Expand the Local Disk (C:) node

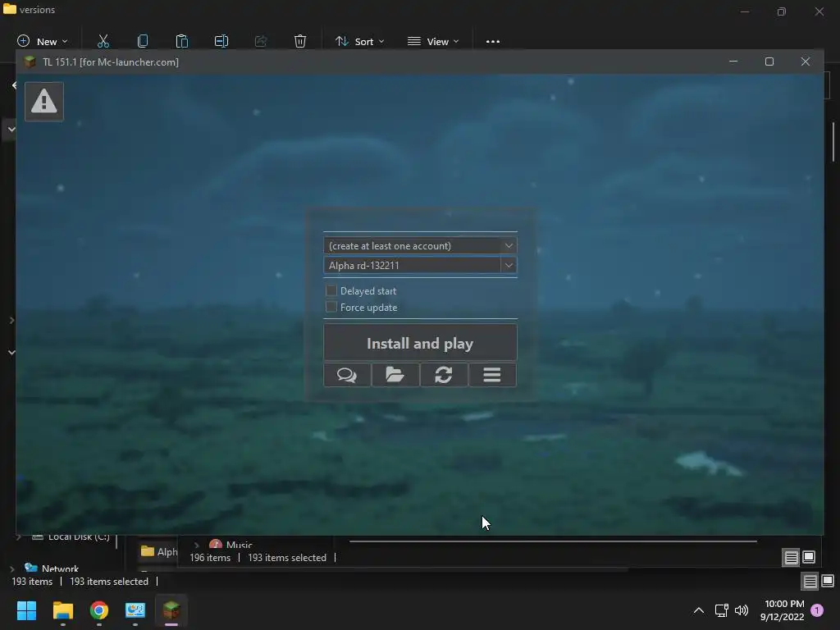coord(19,536)
